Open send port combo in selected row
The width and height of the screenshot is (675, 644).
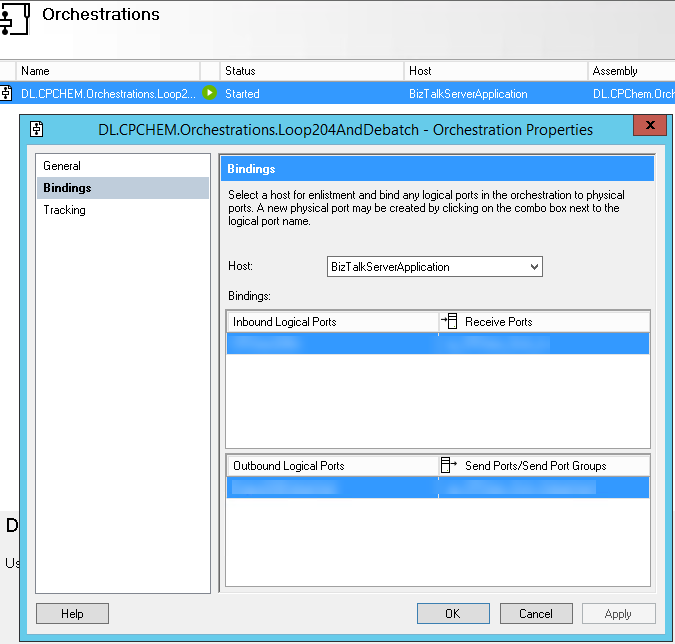tap(544, 487)
